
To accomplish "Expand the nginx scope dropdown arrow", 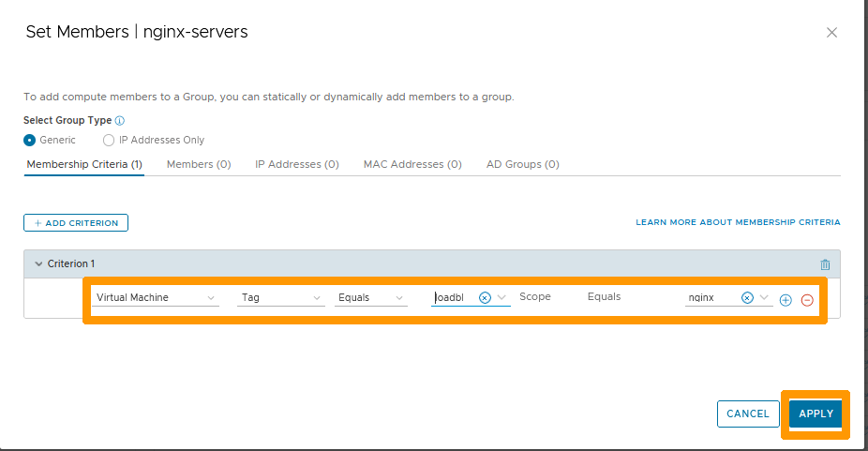I will (x=765, y=298).
